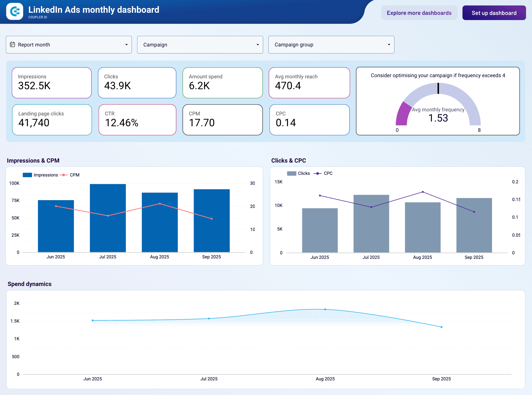Click Explore more dashboards button
This screenshot has width=532, height=395.
point(419,13)
